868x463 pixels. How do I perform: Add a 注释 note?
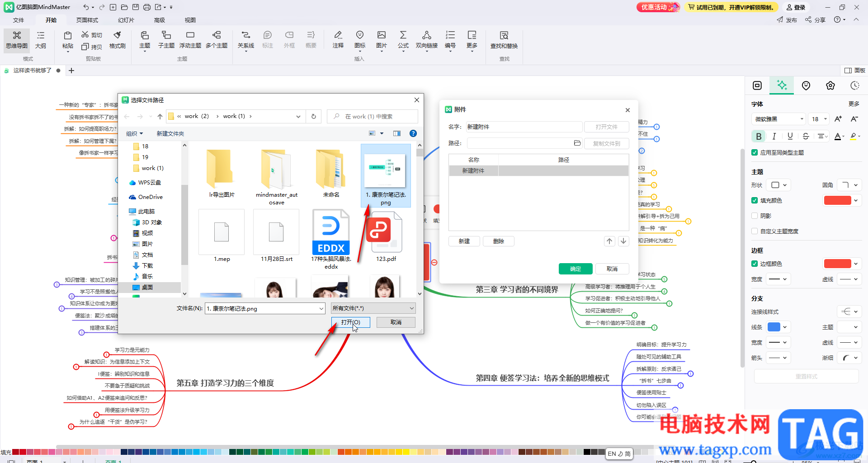tap(338, 40)
